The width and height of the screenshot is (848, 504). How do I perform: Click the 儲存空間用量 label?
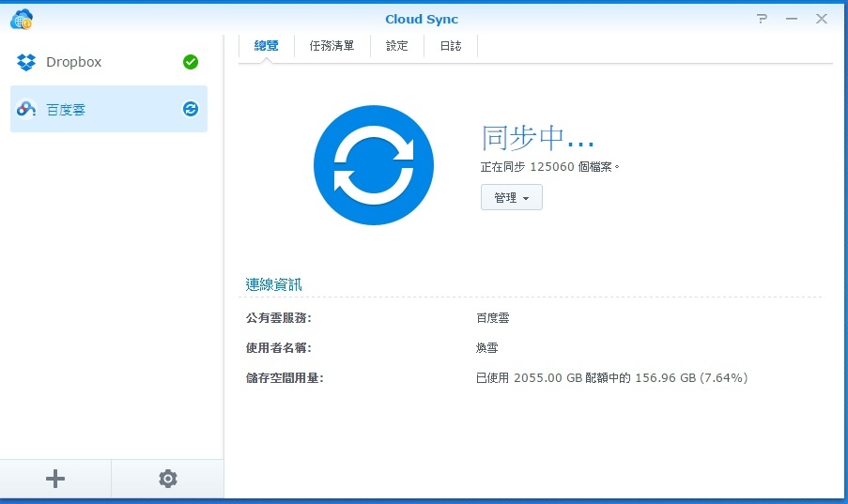point(285,378)
